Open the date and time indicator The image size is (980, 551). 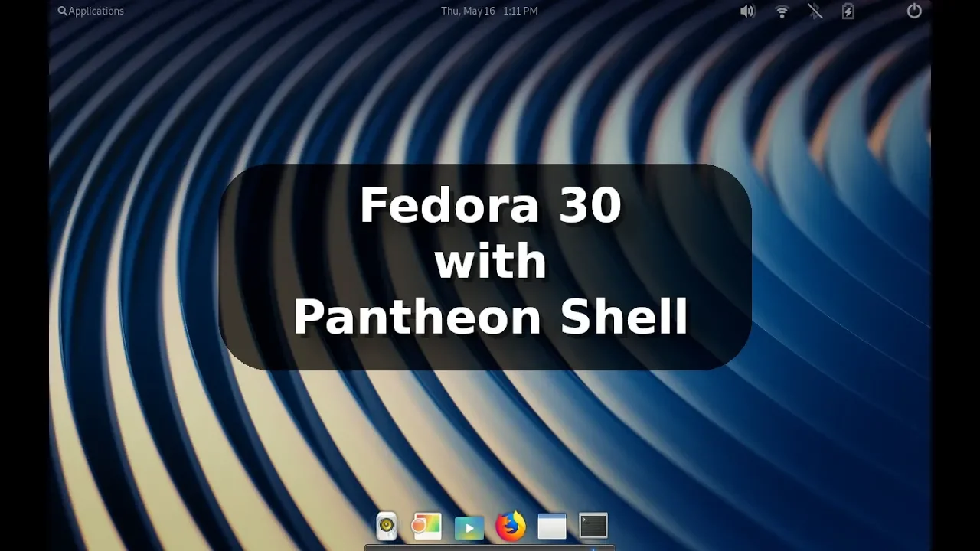click(489, 11)
